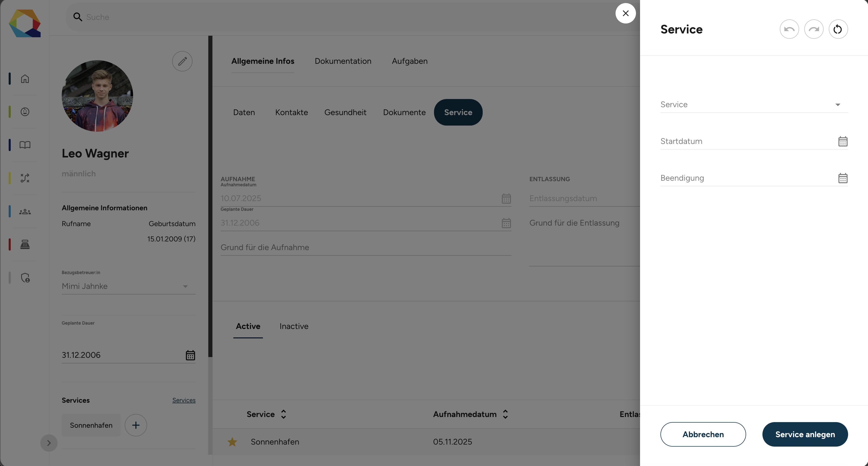Click the Abbrechen button

click(703, 434)
